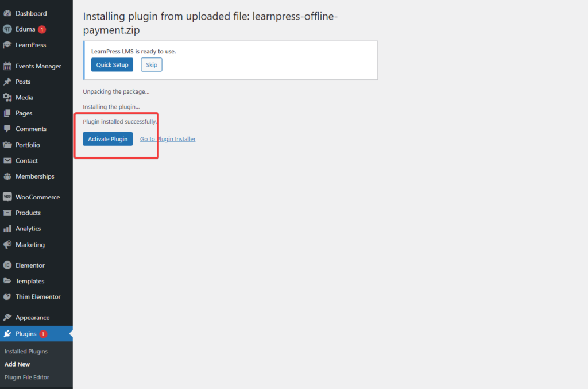Open the WooCommerce menu
Viewport: 588px width, 389px height.
tap(36, 197)
